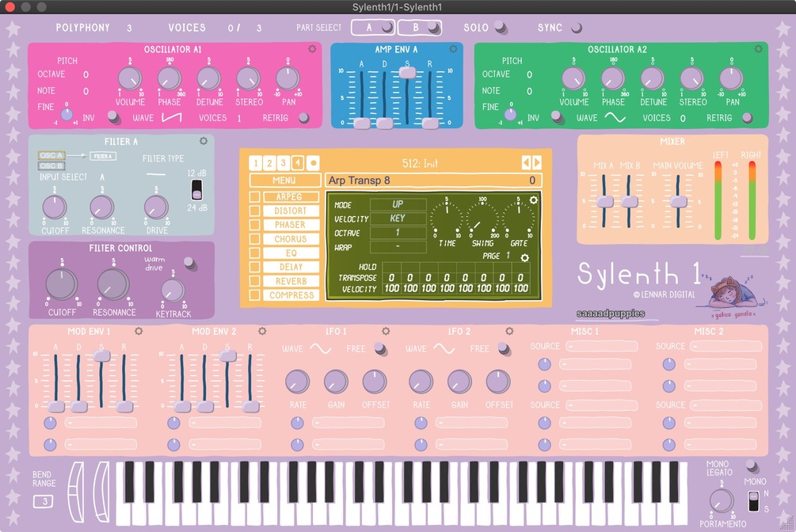Screen dimensions: 796x532
Task: Open the Mod Env 1 gear icon
Action: tap(139, 331)
